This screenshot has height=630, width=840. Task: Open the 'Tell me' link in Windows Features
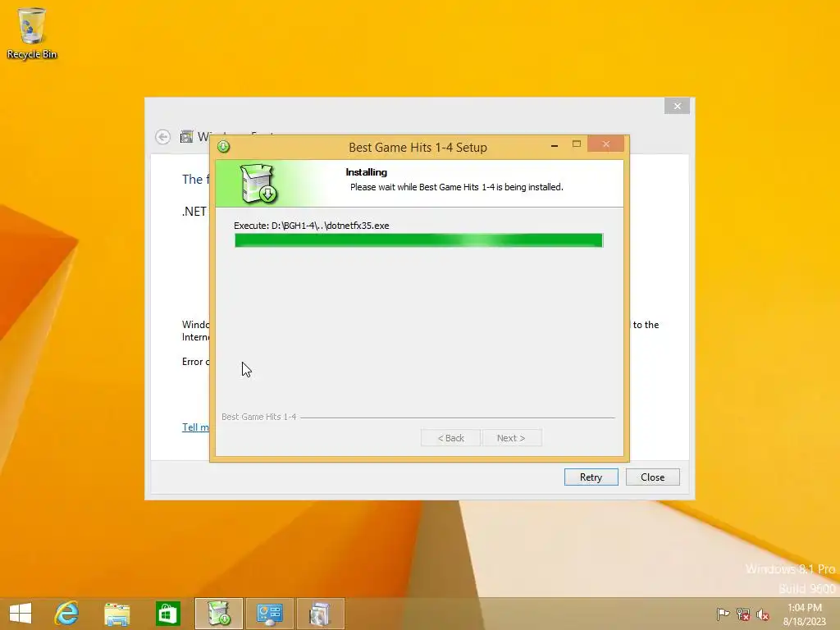click(195, 427)
